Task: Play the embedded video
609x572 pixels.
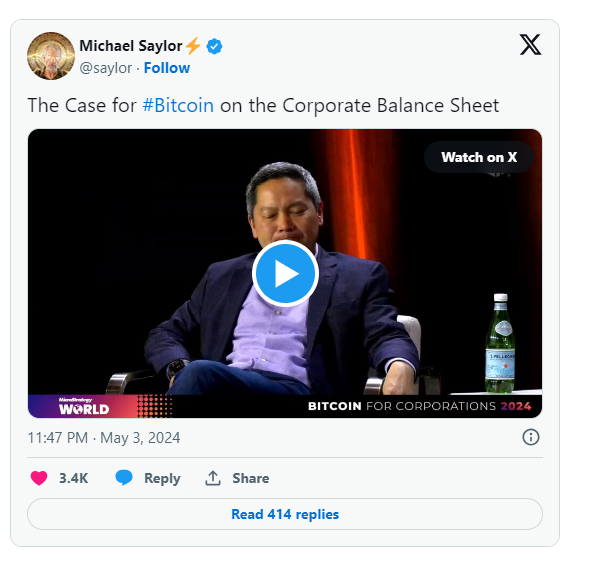Action: [285, 273]
